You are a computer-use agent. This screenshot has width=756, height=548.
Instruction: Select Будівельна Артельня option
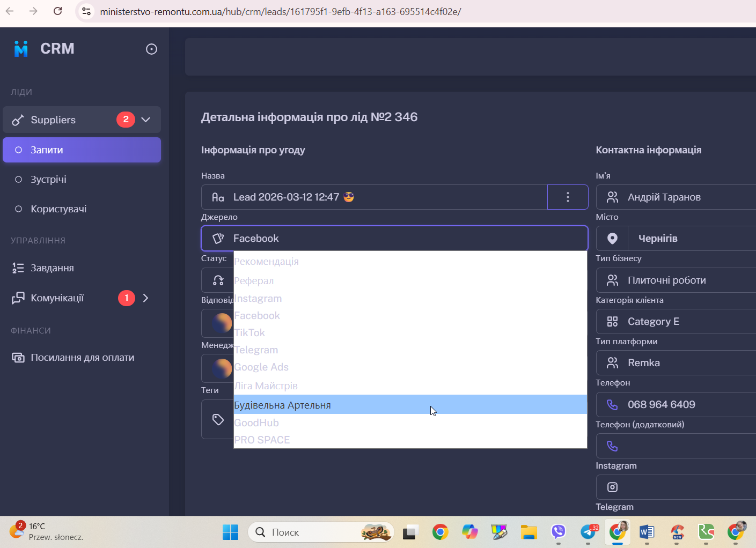(x=410, y=404)
